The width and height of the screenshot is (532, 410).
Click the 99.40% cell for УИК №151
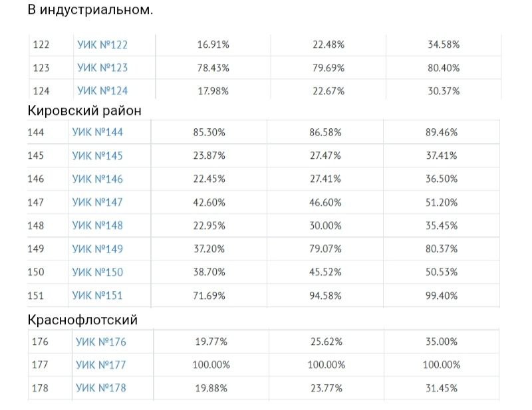442,296
